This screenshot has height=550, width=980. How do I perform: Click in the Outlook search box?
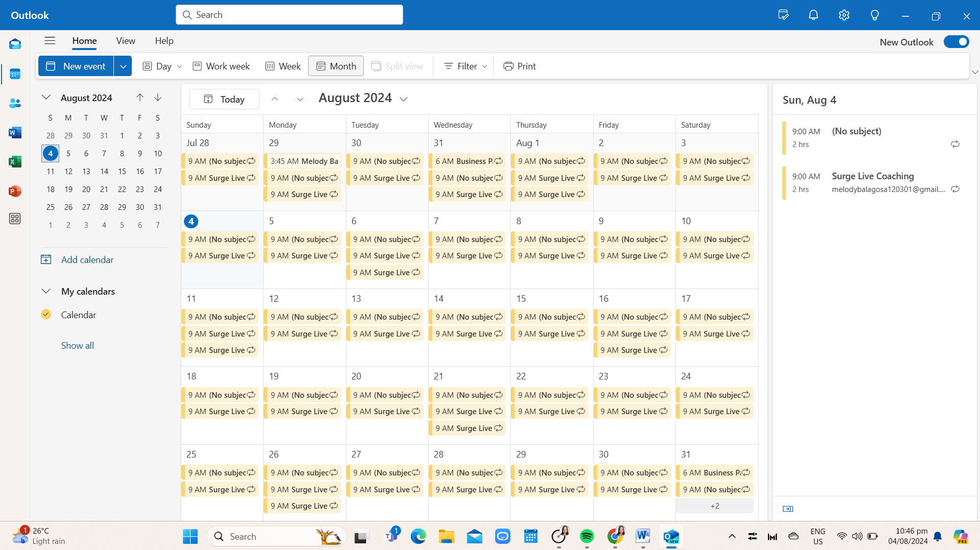point(289,15)
